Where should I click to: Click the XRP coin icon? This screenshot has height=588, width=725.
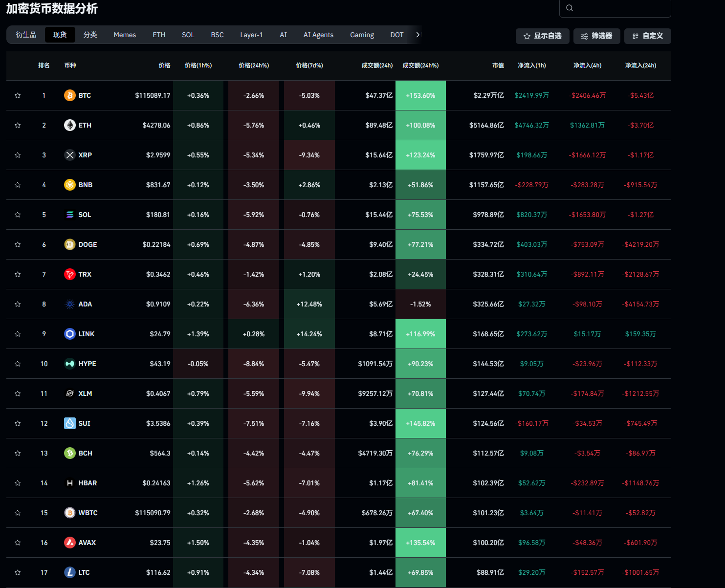tap(70, 155)
